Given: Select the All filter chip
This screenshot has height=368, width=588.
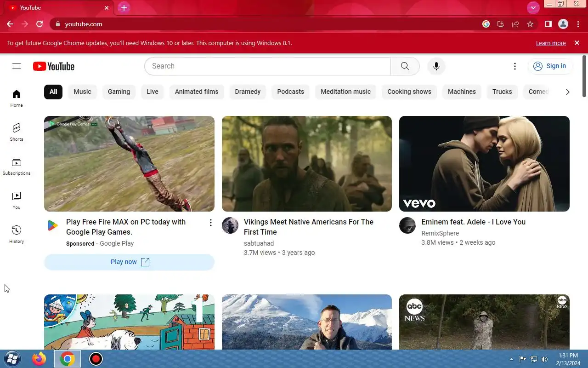Looking at the screenshot, I should pyautogui.click(x=53, y=92).
